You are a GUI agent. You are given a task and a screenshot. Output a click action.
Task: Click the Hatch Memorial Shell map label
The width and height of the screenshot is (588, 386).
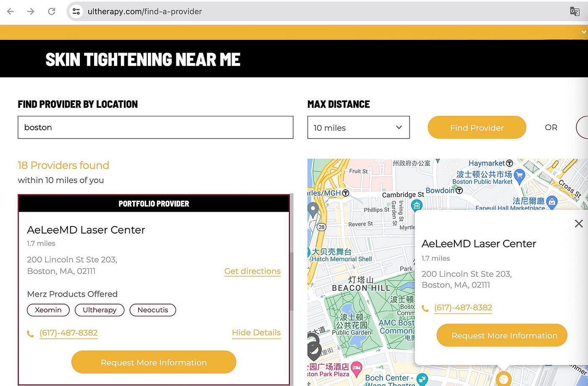[x=341, y=259]
